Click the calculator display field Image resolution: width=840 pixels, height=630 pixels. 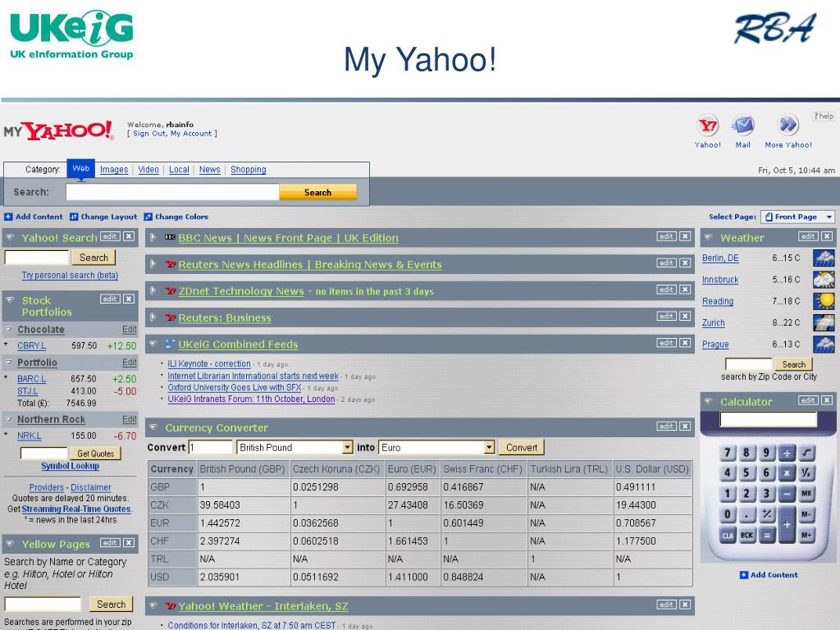768,419
